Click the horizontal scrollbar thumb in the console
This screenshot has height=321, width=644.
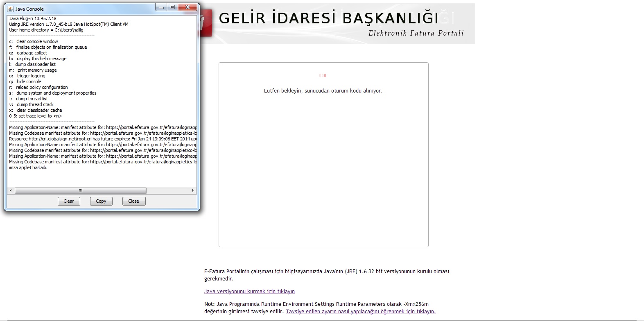pyautogui.click(x=81, y=190)
